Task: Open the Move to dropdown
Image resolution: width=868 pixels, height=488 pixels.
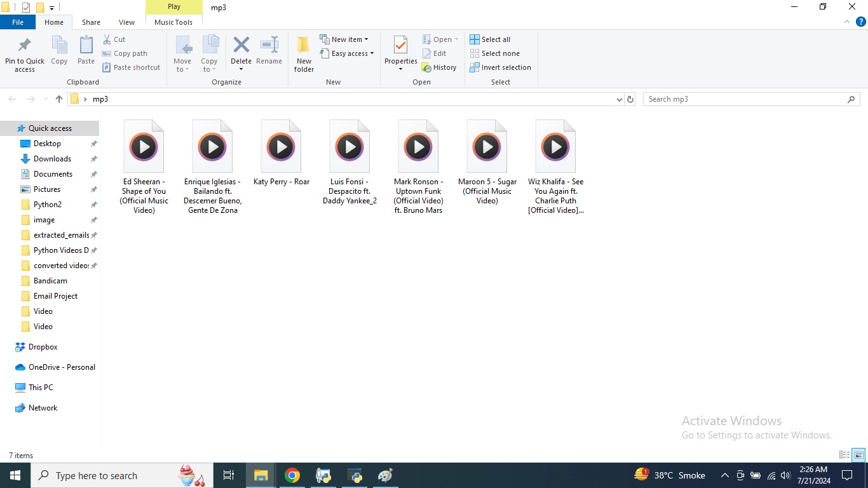Action: tap(182, 55)
